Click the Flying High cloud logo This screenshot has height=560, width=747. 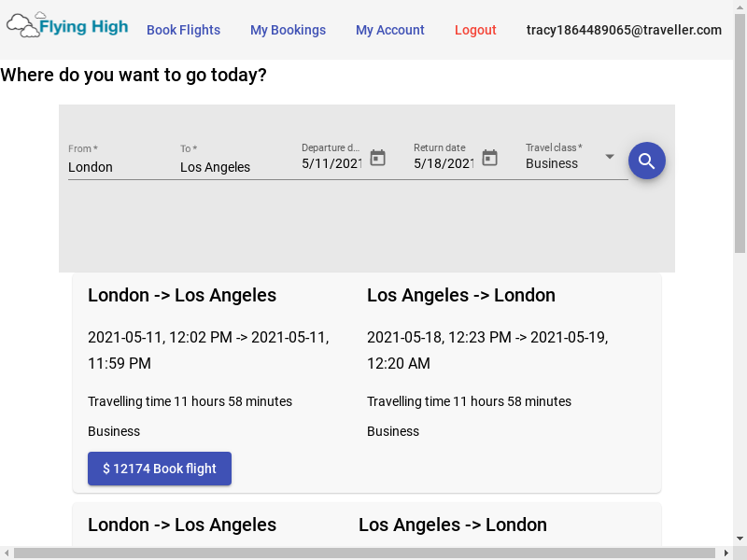[x=67, y=25]
